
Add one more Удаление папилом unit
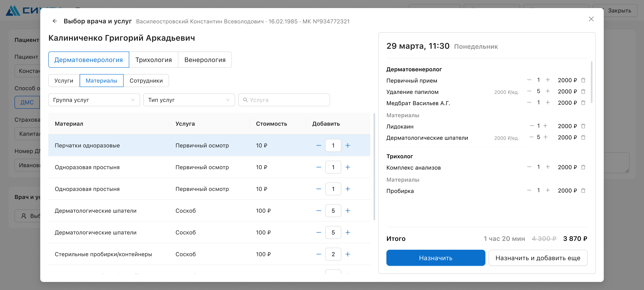click(x=547, y=91)
